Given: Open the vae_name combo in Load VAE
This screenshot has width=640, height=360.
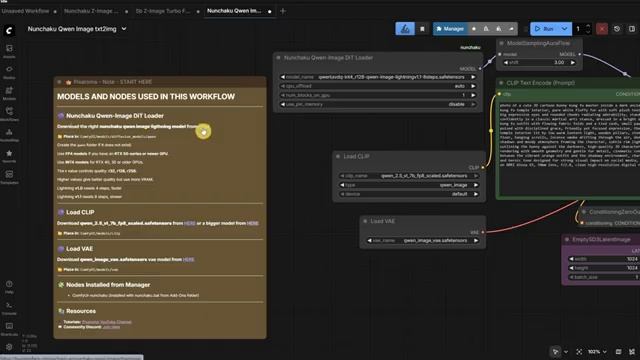Looking at the screenshot, I should [422, 241].
